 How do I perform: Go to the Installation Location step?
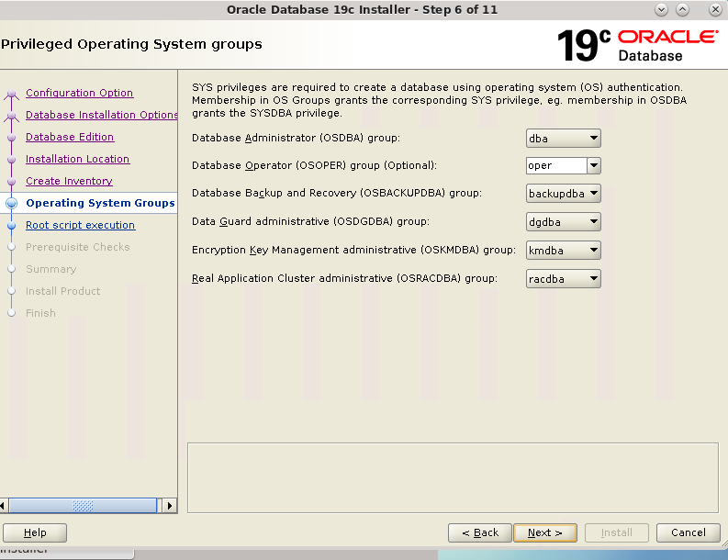point(77,159)
